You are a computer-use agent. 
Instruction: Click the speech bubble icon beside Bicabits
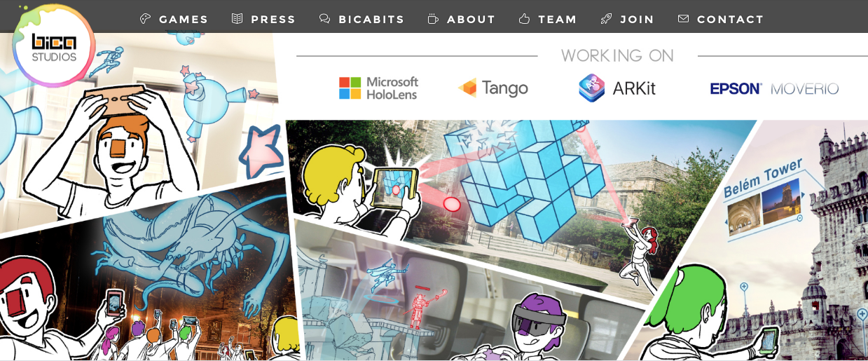(x=325, y=19)
